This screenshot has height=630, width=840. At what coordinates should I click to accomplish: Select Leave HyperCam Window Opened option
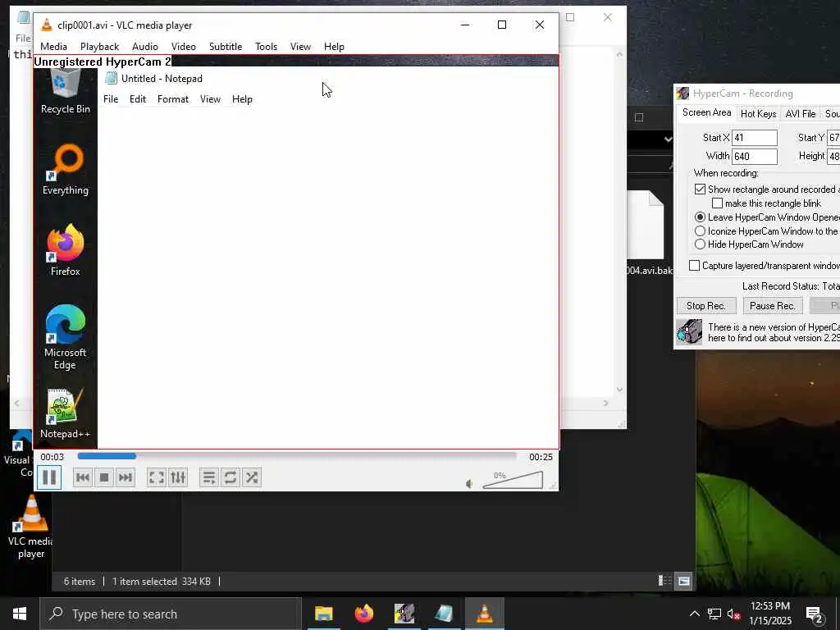coord(701,217)
